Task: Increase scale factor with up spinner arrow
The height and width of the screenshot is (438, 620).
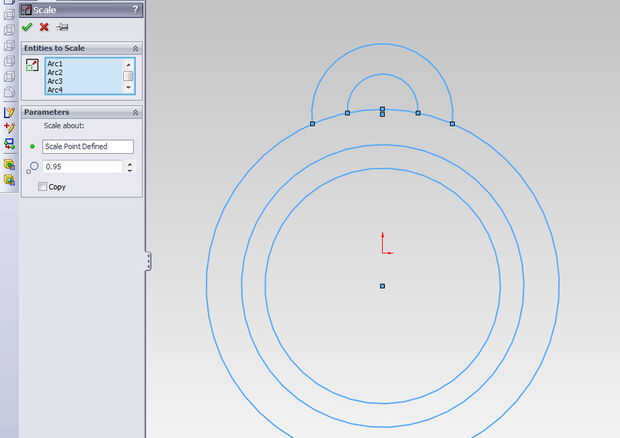Action: tap(130, 163)
